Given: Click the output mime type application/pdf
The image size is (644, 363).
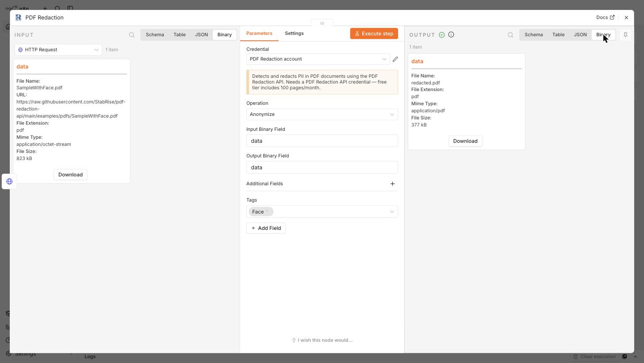Looking at the screenshot, I should (428, 111).
